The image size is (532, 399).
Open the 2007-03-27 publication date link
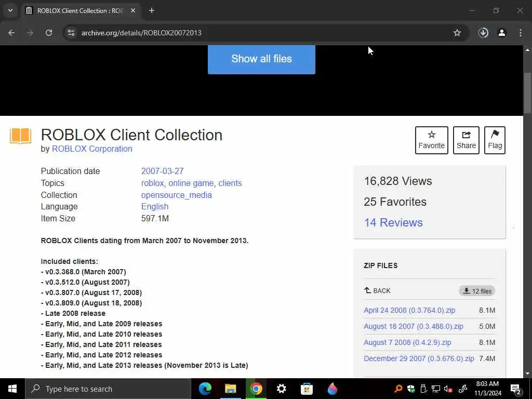coord(162,171)
